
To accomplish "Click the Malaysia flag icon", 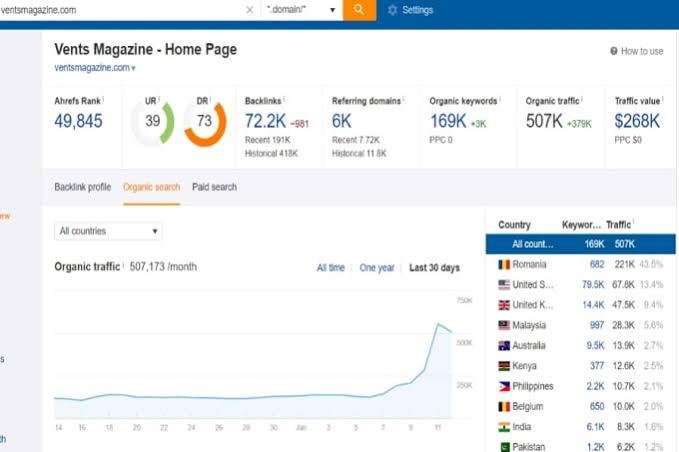I will tap(505, 325).
